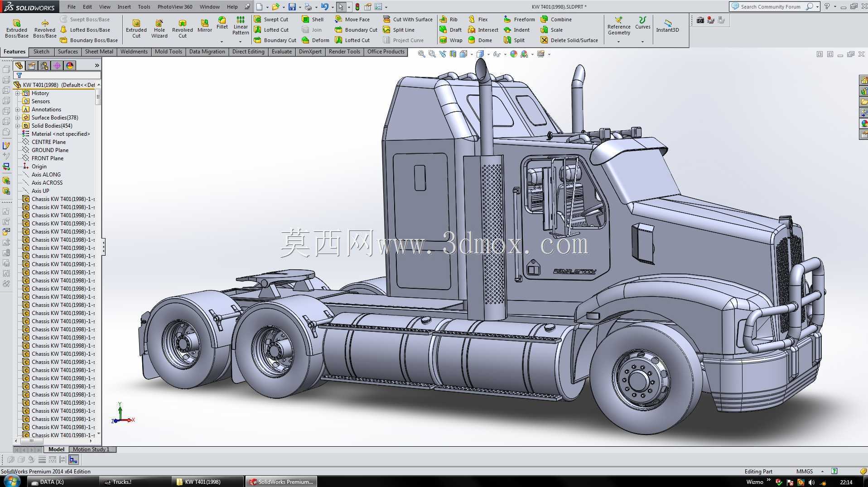Click the feature tree horizontal scrollbar
868x487 pixels.
(54, 441)
